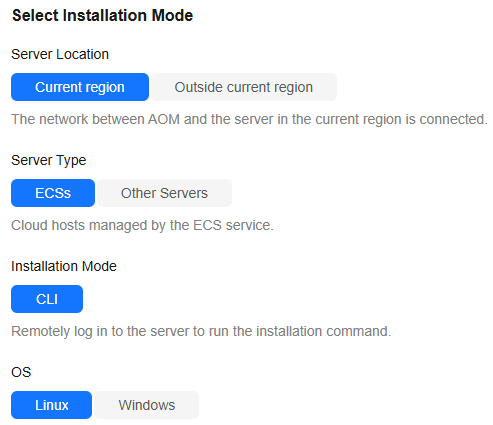Select the CLI installation mode
This screenshot has width=493, height=425.
47,299
